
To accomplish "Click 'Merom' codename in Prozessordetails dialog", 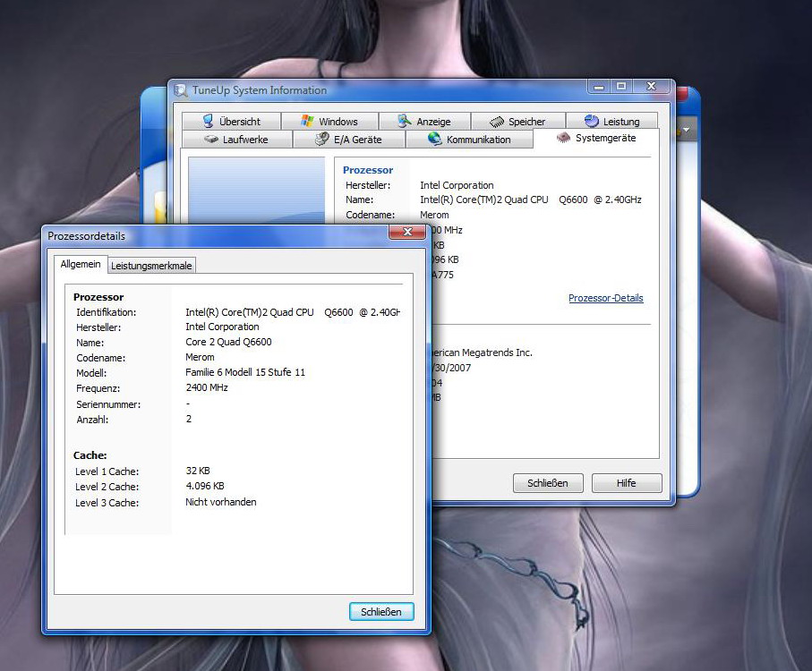I will [x=200, y=357].
